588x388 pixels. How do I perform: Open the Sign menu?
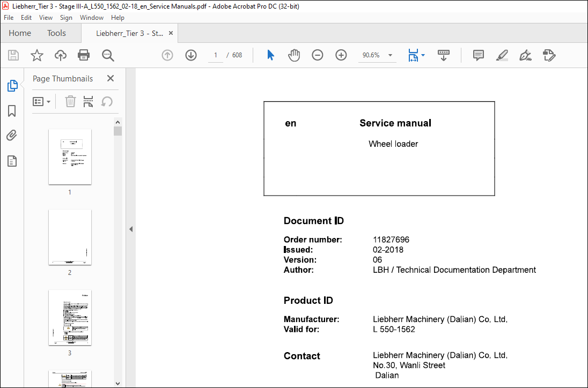tap(66, 18)
